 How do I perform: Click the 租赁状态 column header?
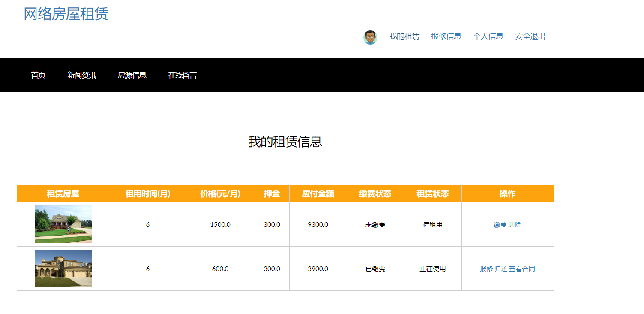pyautogui.click(x=433, y=194)
